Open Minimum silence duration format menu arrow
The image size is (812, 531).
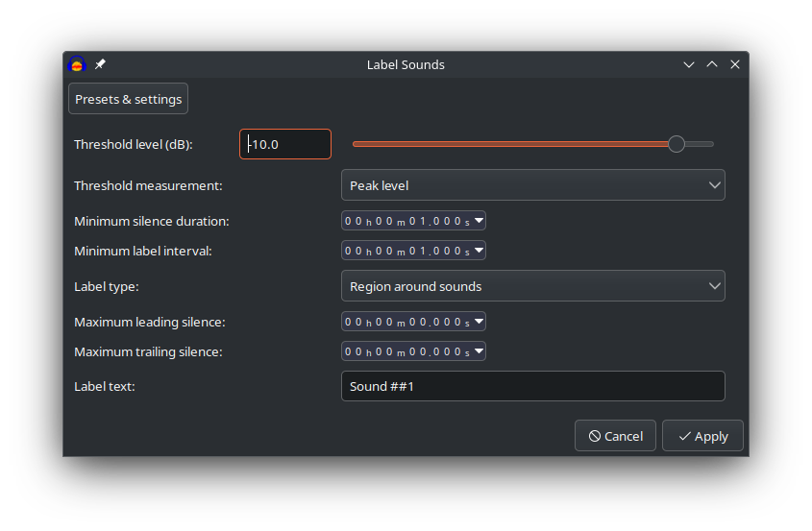479,221
